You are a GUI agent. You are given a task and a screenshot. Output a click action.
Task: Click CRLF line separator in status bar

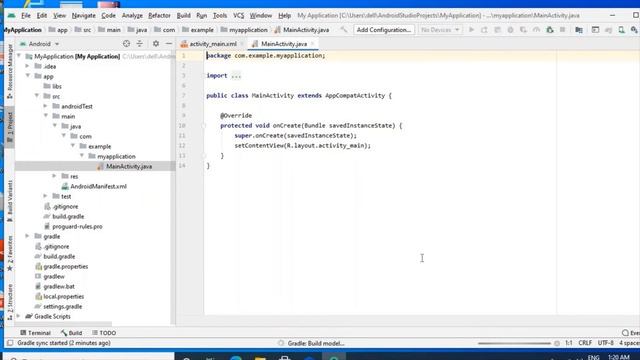pyautogui.click(x=585, y=343)
